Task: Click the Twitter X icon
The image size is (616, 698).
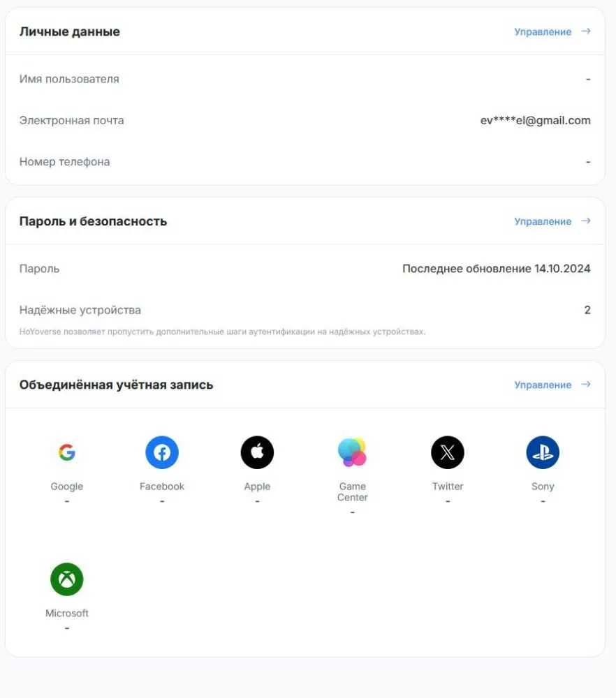Action: click(x=448, y=452)
